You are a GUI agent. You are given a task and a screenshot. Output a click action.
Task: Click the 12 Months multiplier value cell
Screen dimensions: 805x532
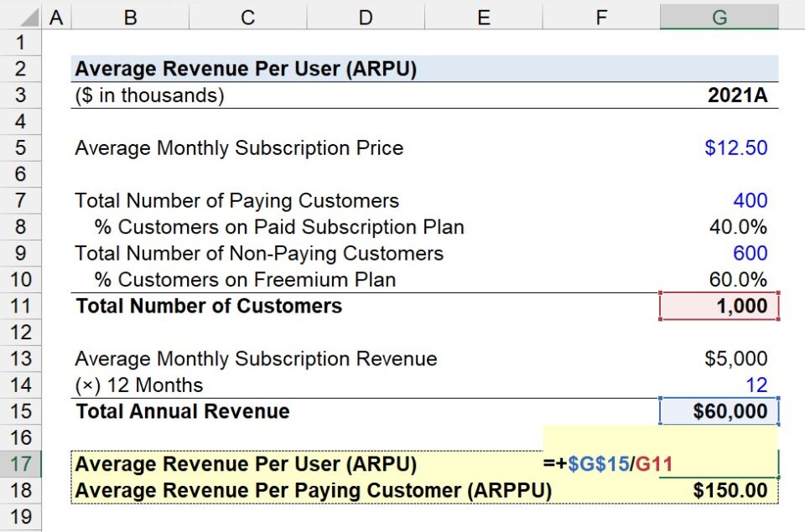[x=719, y=385]
